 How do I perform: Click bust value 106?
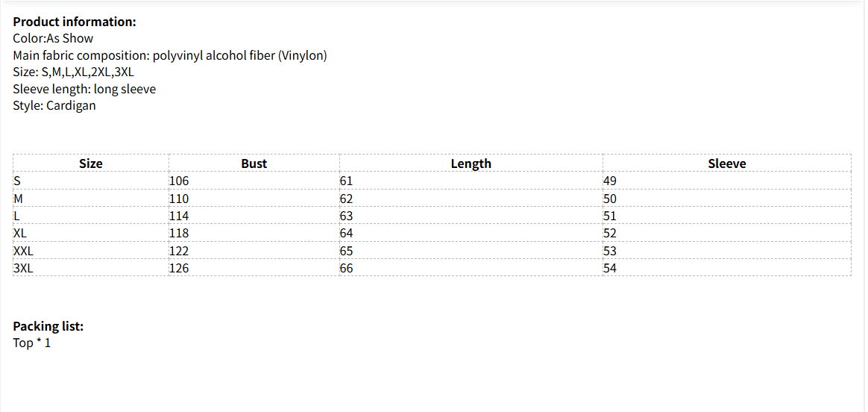coord(179,181)
